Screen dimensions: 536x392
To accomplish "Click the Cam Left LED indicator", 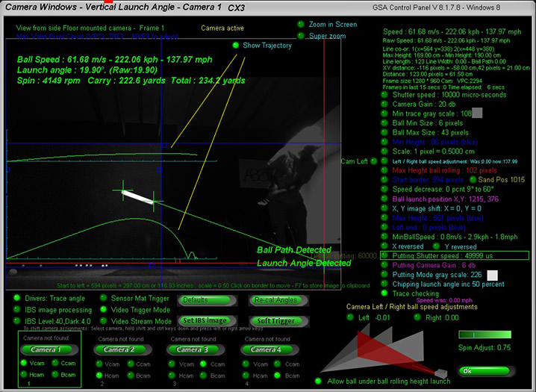I will point(375,161).
